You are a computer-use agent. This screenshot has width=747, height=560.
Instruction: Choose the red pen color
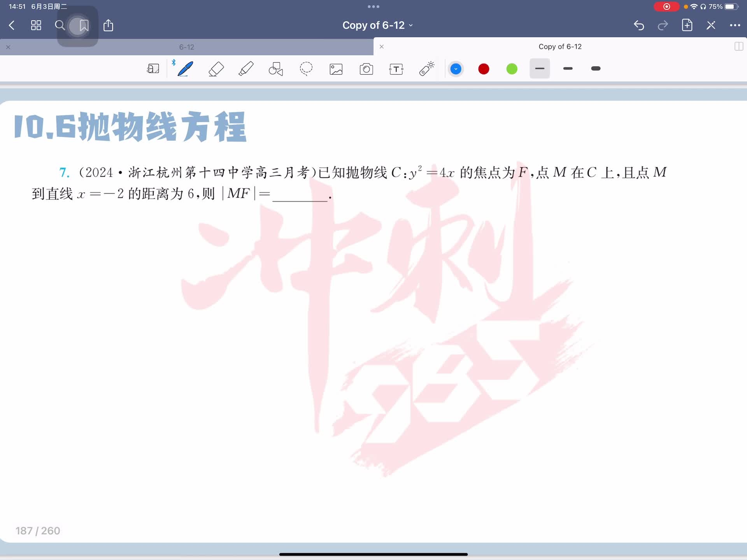pos(484,69)
